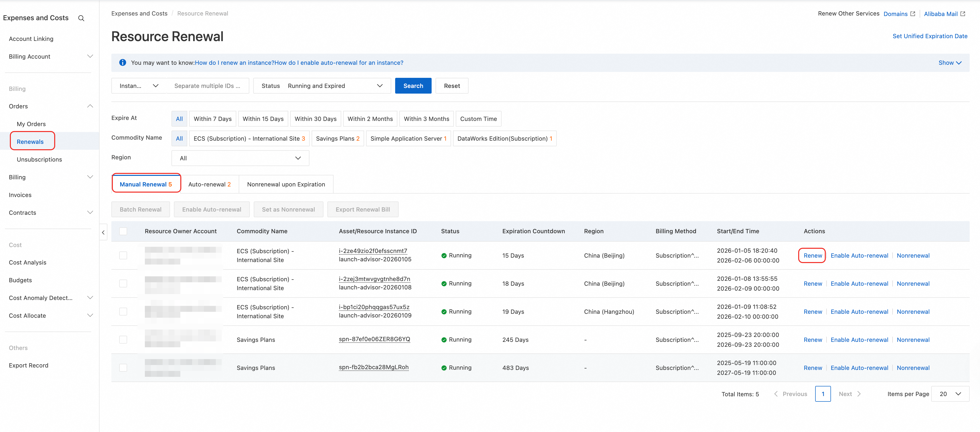The height and width of the screenshot is (432, 980).
Task: Open the Domains external link icon
Action: coord(913,14)
